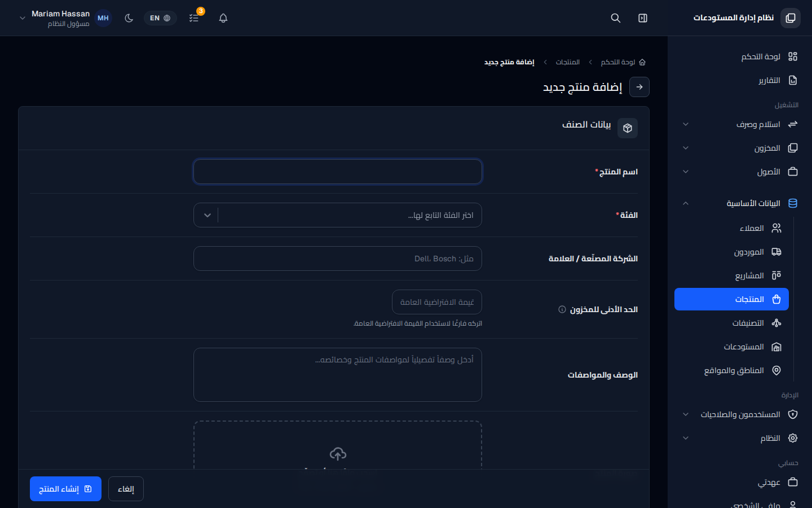Click the warehouse system logo icon

[x=791, y=18]
